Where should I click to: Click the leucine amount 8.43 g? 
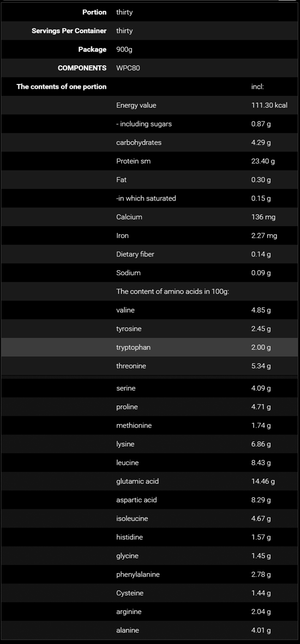[261, 463]
